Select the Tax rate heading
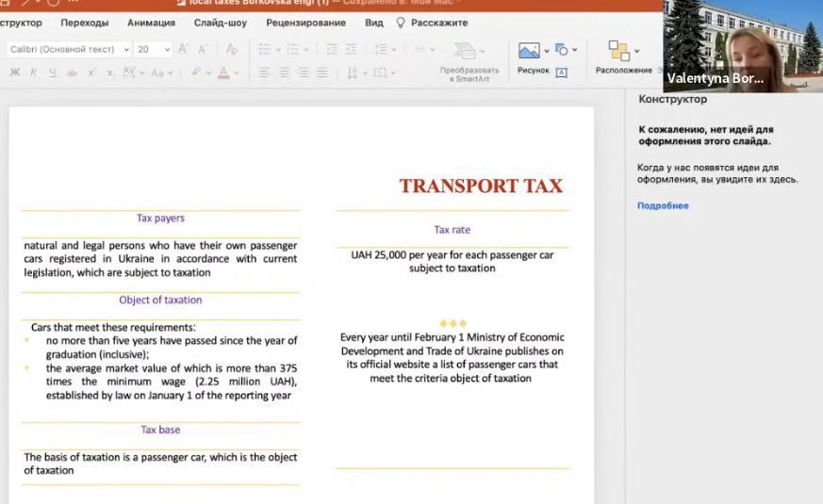 pyautogui.click(x=452, y=230)
